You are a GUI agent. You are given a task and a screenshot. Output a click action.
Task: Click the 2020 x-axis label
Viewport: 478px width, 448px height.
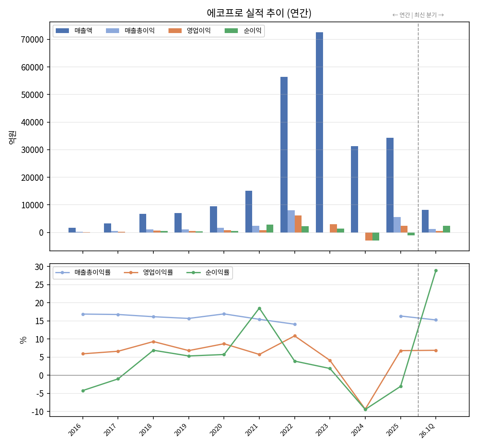pyautogui.click(x=216, y=429)
